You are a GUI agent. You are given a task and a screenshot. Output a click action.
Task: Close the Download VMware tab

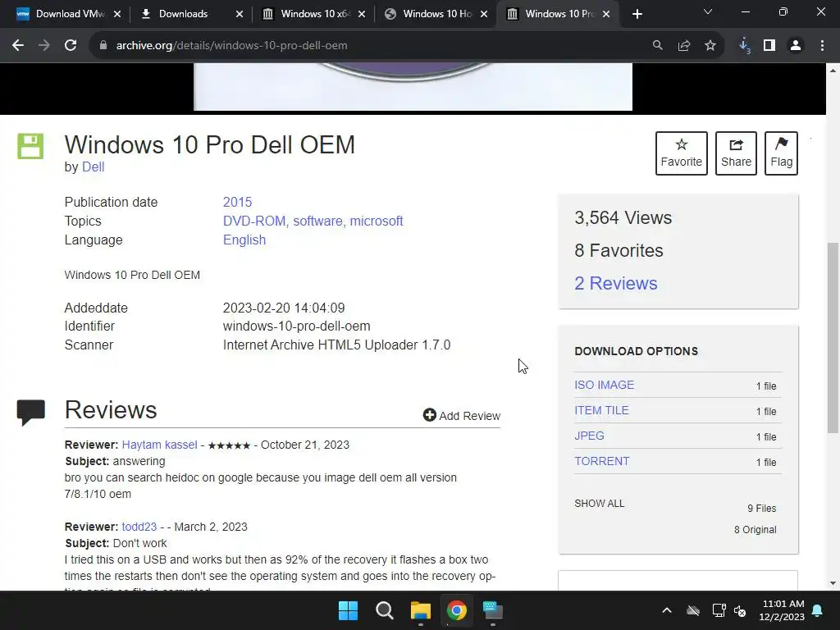click(117, 14)
